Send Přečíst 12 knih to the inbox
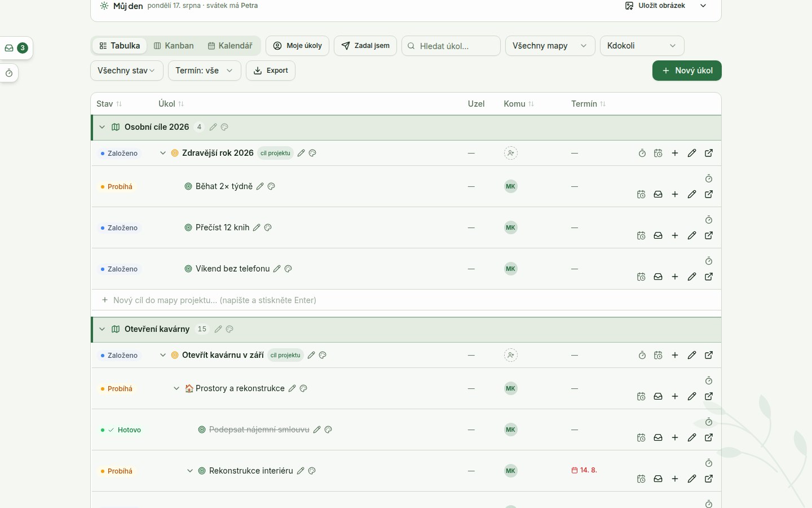 658,235
